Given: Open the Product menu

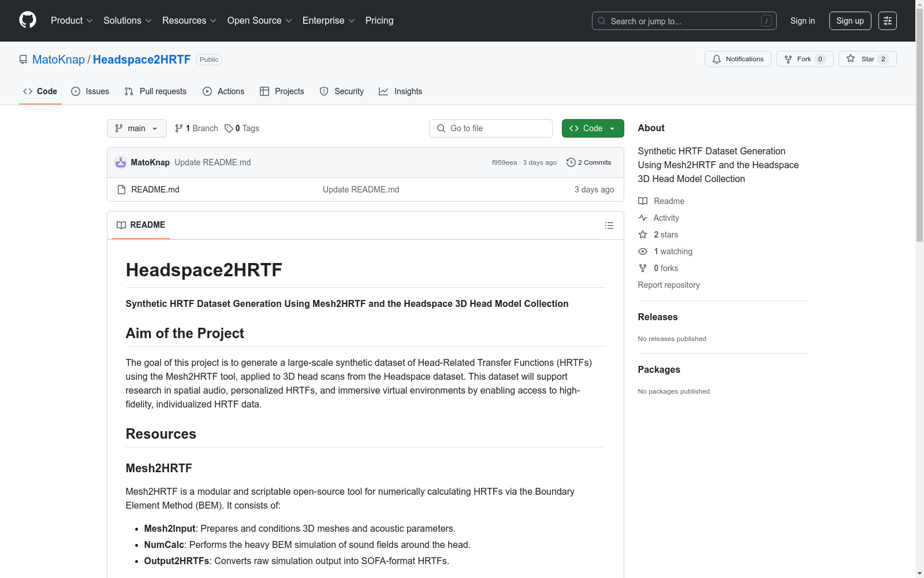Looking at the screenshot, I should 72,21.
